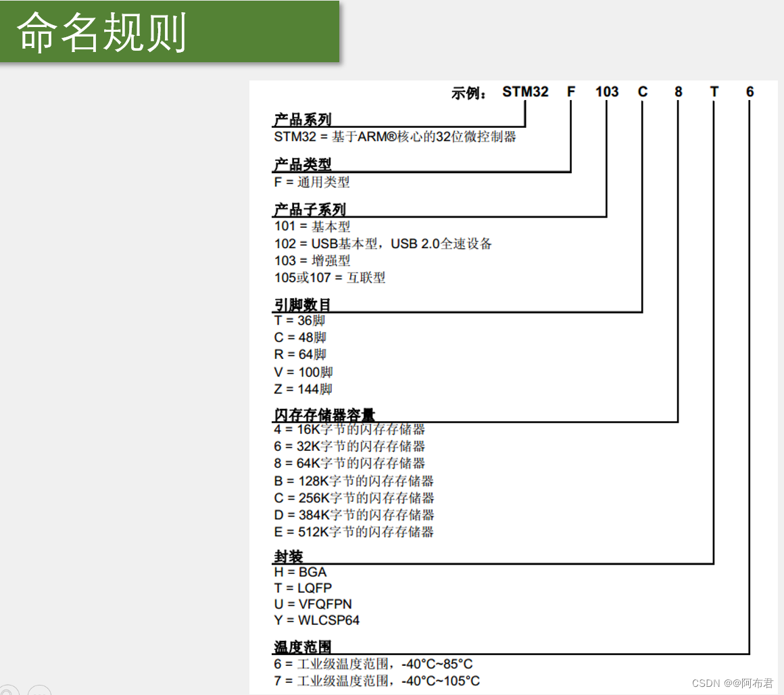Click '103' in the example part number
The width and height of the screenshot is (784, 695).
606,92
